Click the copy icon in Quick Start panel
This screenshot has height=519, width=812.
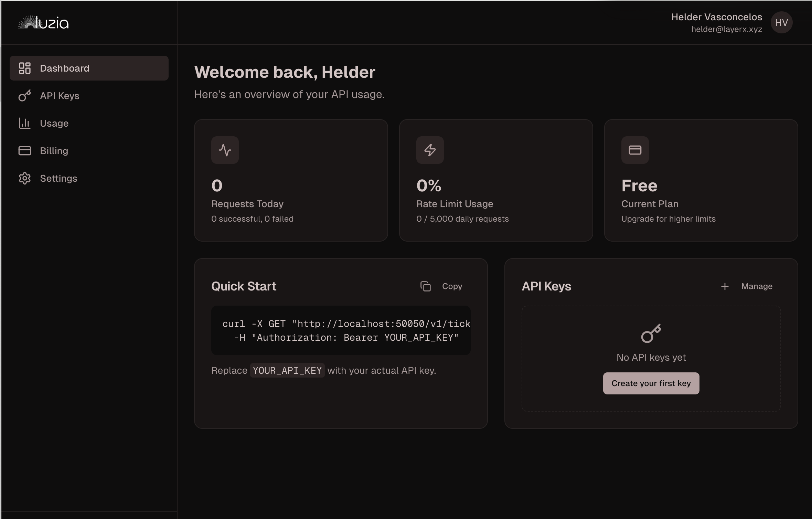[x=426, y=286]
